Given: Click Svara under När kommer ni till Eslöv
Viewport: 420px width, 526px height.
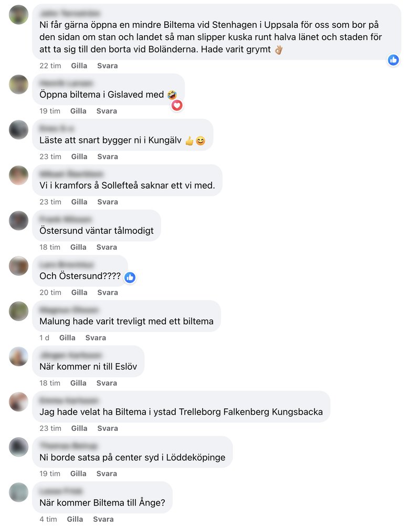Looking at the screenshot, I should tap(107, 383).
